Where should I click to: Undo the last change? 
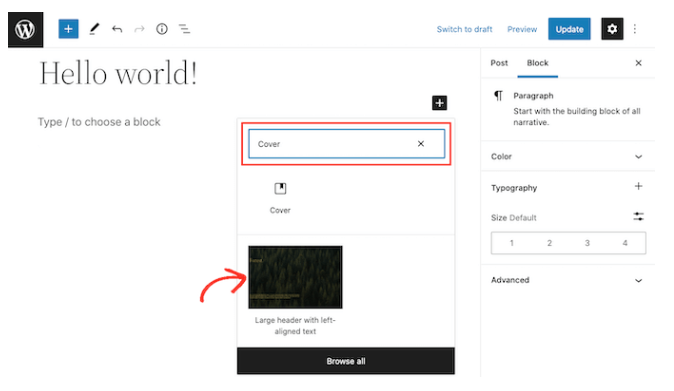(x=117, y=29)
